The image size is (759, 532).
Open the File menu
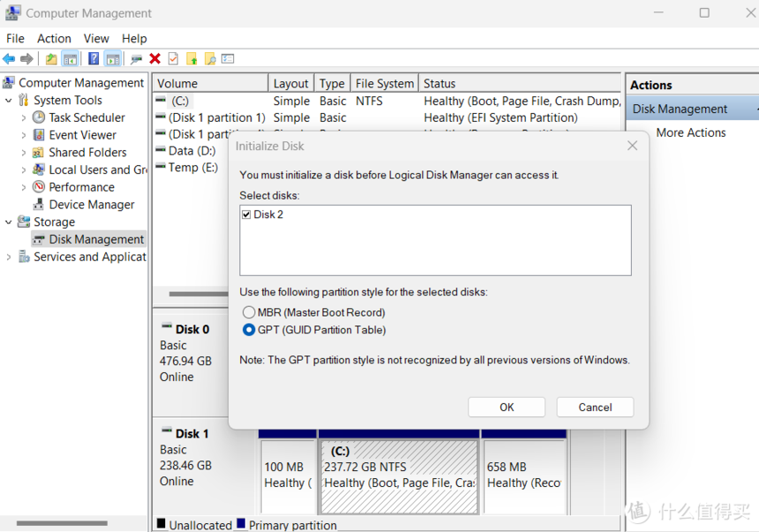coord(16,38)
